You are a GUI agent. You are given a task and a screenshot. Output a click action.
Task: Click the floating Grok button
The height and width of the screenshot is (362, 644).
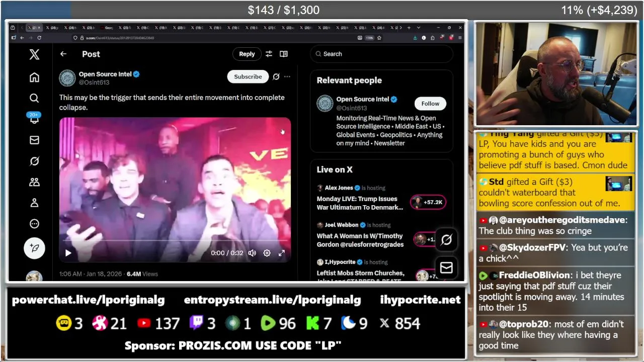(446, 240)
